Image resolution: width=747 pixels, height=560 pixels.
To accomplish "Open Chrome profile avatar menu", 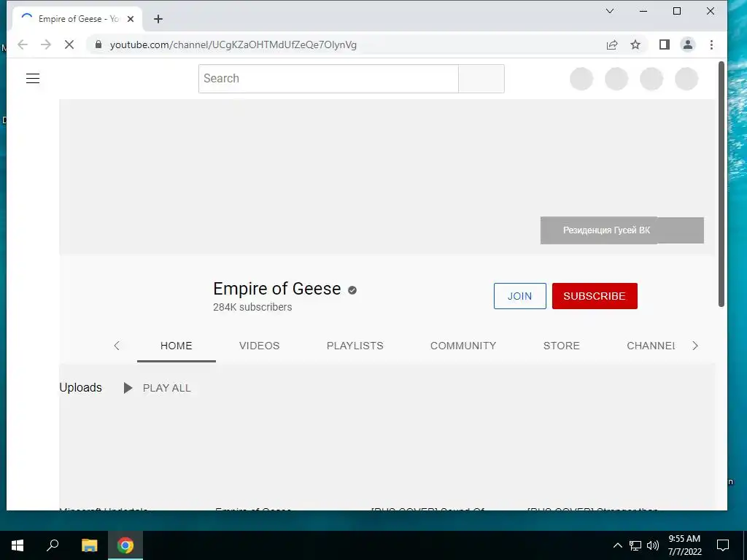I will pos(687,44).
